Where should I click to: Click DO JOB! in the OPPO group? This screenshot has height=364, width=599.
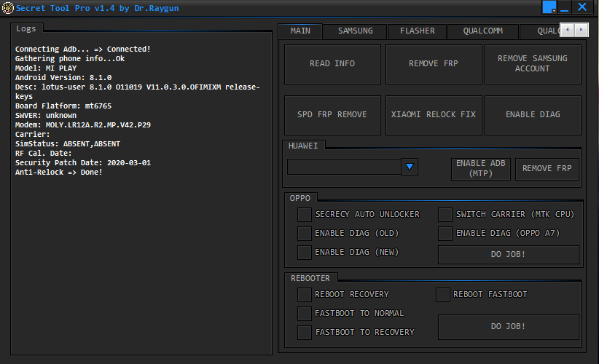pyautogui.click(x=508, y=255)
